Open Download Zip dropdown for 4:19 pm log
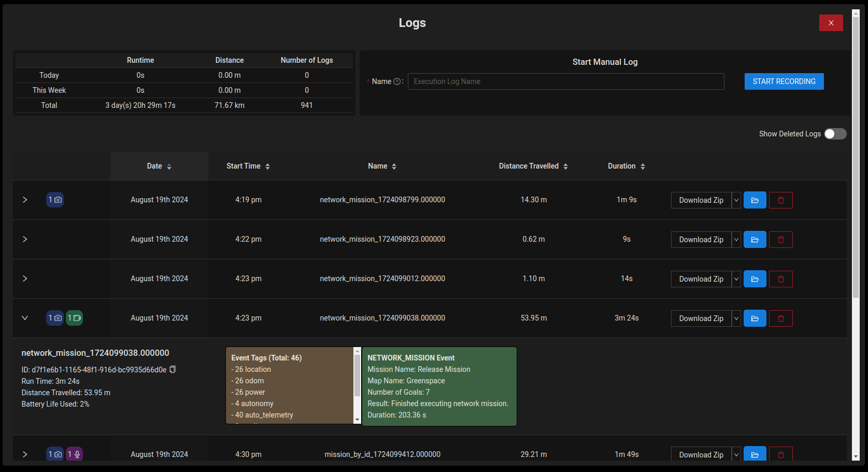Viewport: 868px width, 472px height. point(736,200)
